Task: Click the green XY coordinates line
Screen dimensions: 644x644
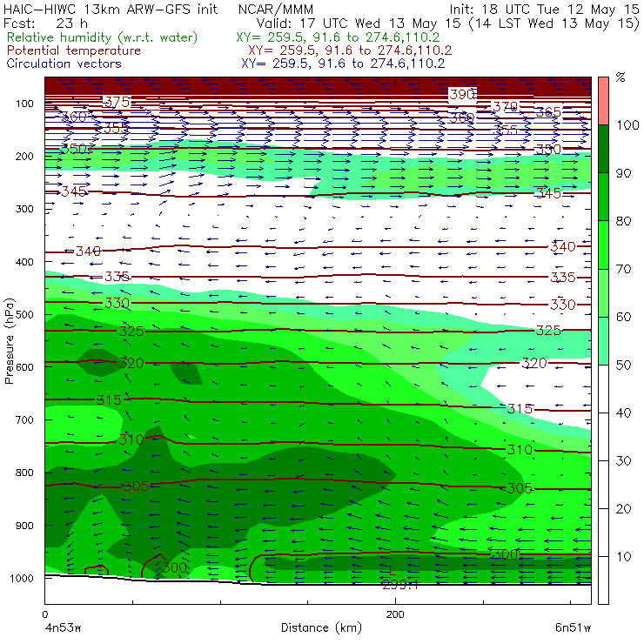Action: click(338, 37)
